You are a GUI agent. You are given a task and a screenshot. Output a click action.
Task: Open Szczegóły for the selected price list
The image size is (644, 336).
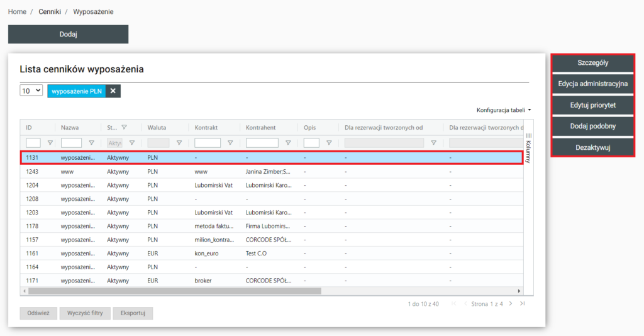point(592,63)
